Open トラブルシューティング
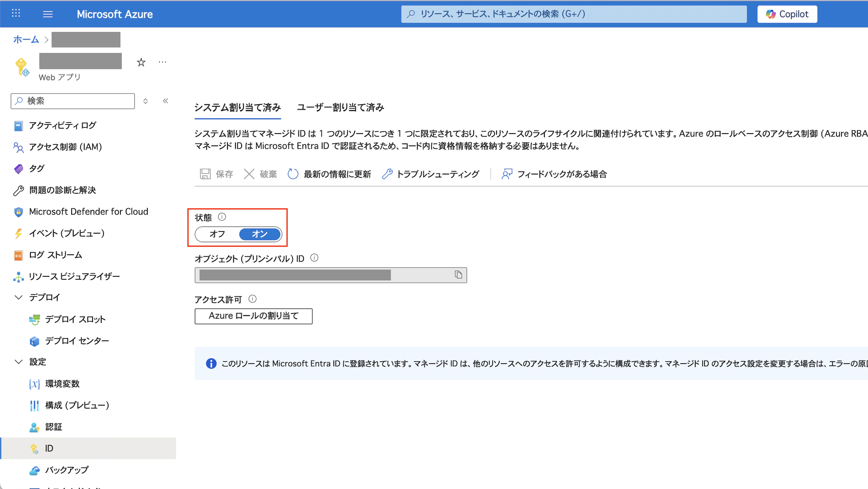 430,174
